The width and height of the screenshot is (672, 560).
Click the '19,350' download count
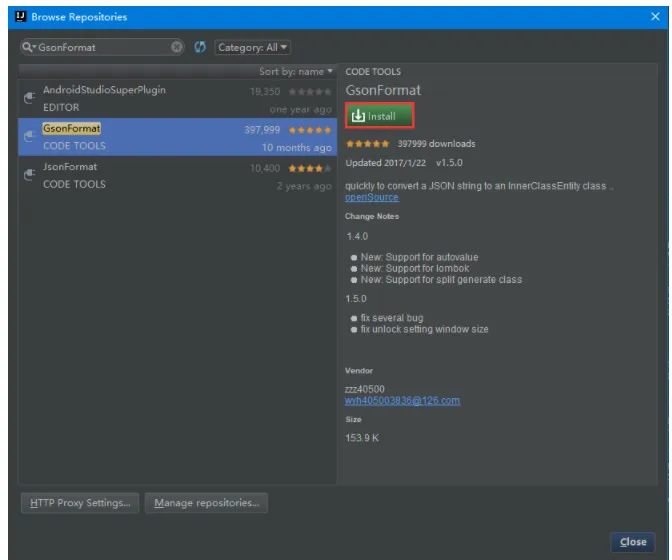pos(265,92)
